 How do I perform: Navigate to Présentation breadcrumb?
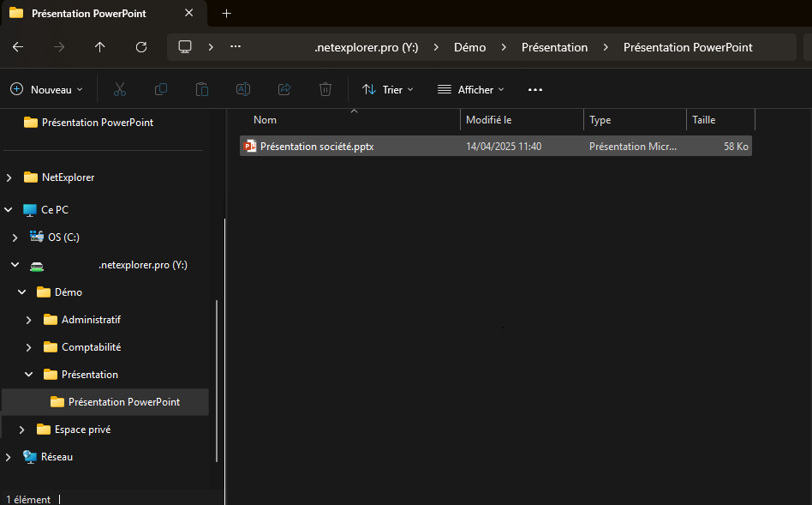pos(554,47)
